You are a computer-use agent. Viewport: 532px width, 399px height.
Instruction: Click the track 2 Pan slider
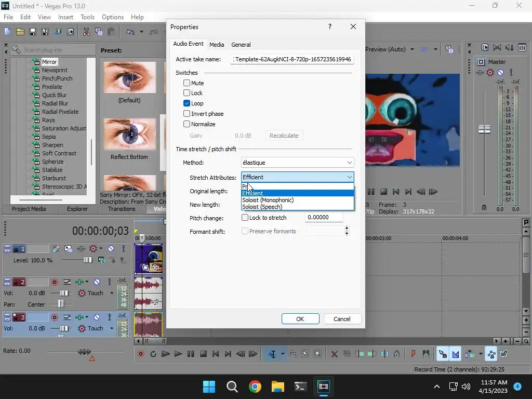[61, 304]
